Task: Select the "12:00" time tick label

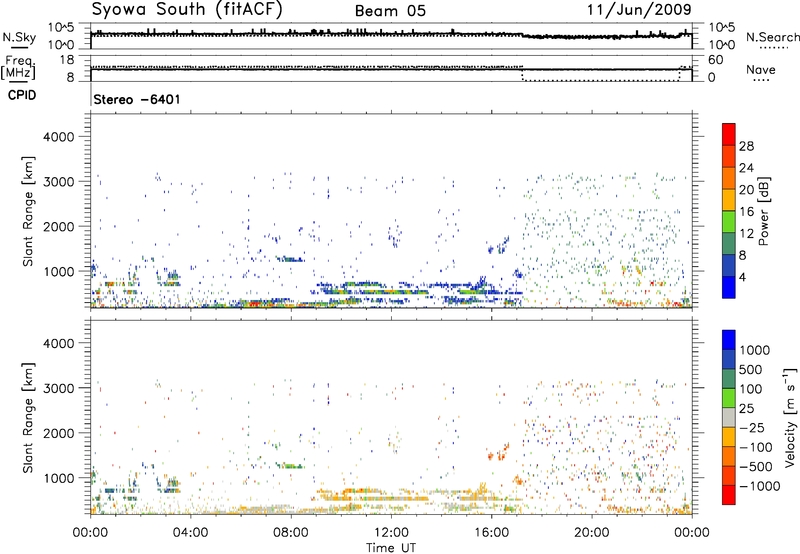Action: tap(391, 533)
